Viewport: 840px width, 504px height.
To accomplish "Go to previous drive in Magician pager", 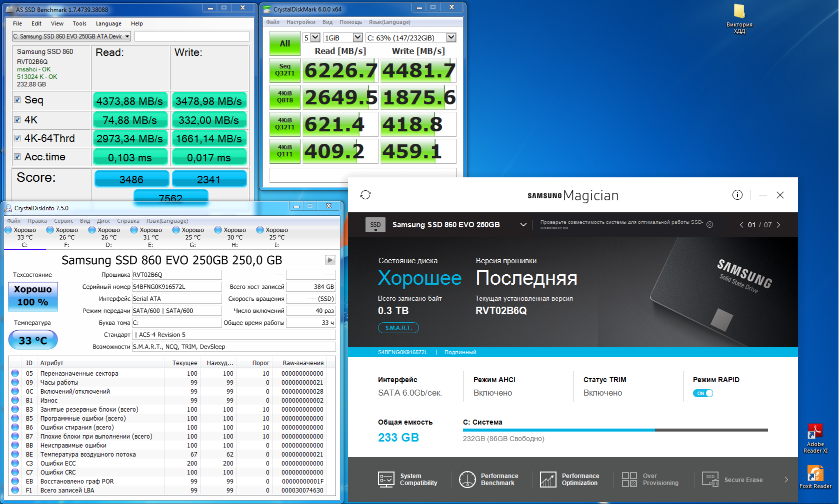I will click(741, 225).
